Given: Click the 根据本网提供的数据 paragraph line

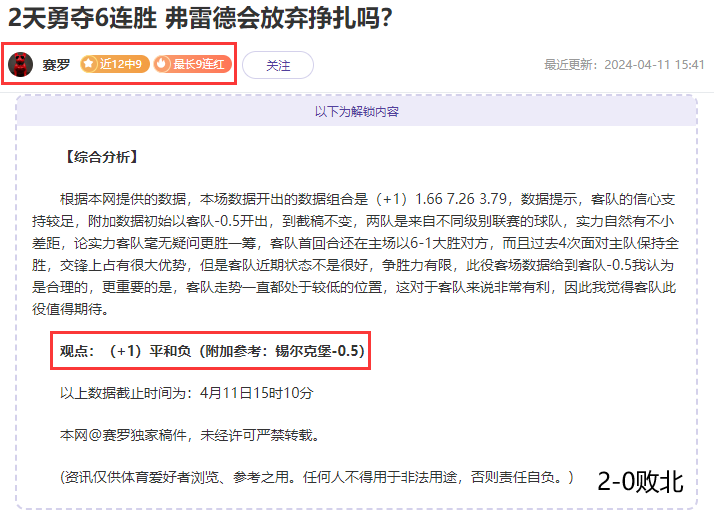Looking at the screenshot, I should coord(367,199).
